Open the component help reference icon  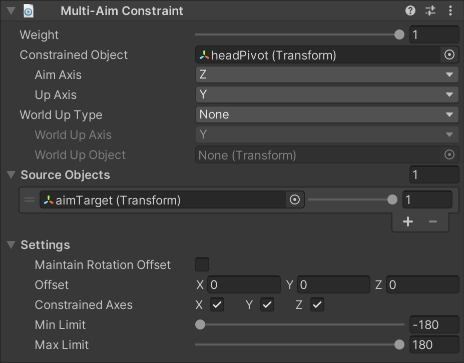[x=410, y=11]
